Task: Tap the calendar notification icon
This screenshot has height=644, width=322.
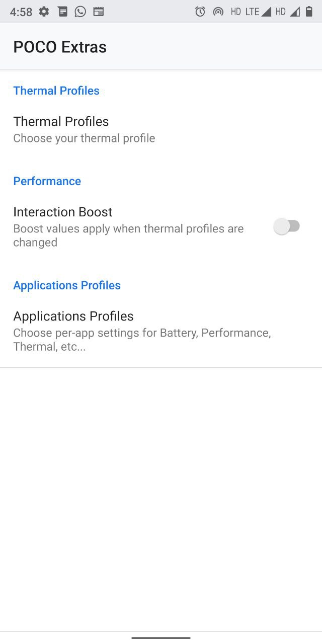Action: 99,12
